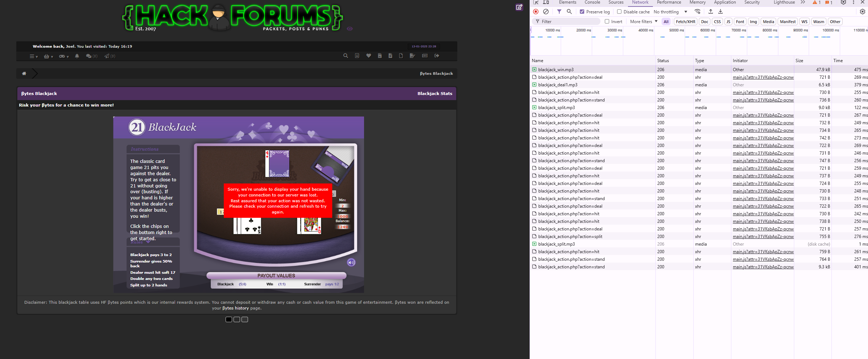Viewport: 868px width, 359px height.
Task: Check the Invert filter checkbox
Action: click(x=607, y=21)
